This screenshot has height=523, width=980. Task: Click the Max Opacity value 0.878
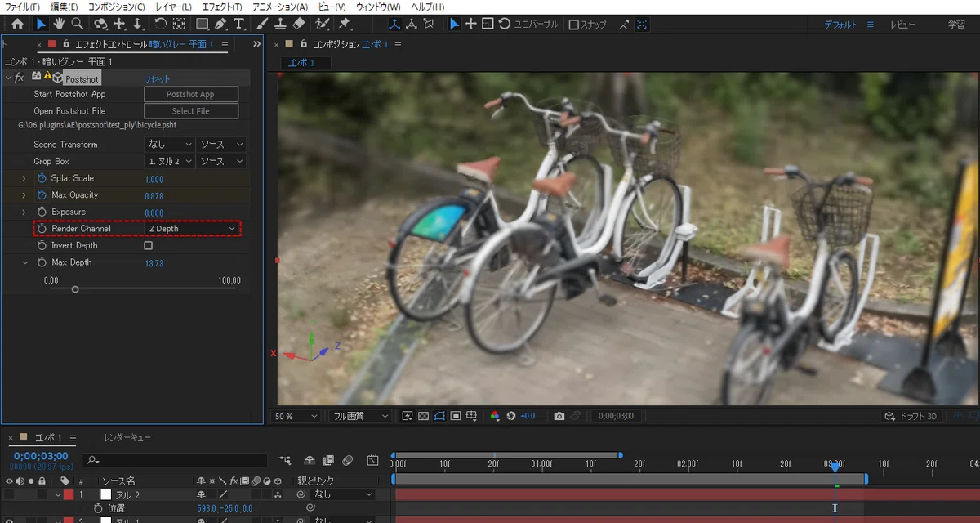click(154, 195)
